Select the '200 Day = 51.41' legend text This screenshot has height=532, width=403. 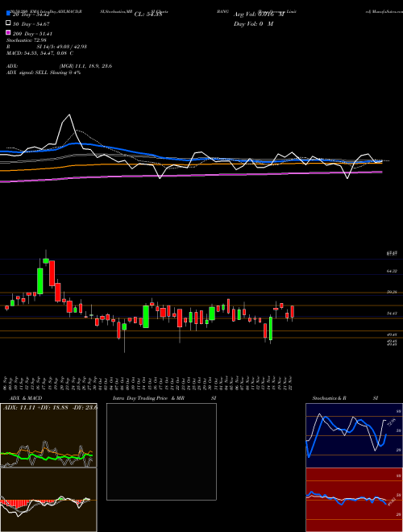(32, 34)
